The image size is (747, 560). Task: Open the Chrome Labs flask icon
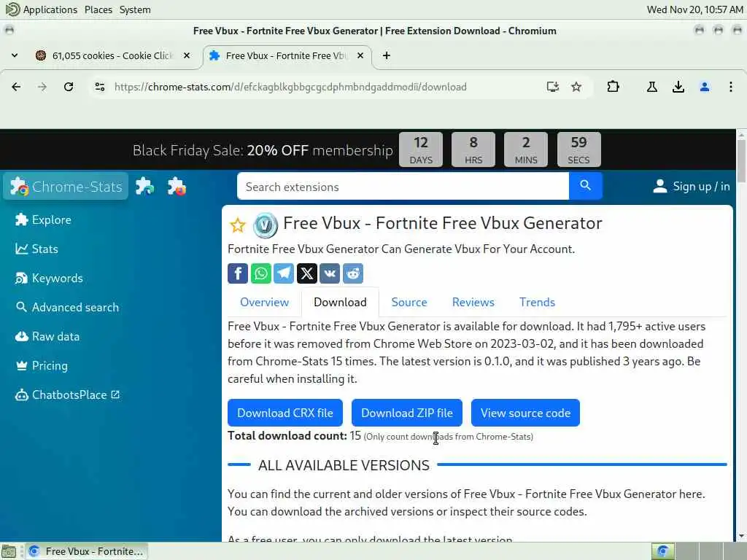tap(652, 87)
